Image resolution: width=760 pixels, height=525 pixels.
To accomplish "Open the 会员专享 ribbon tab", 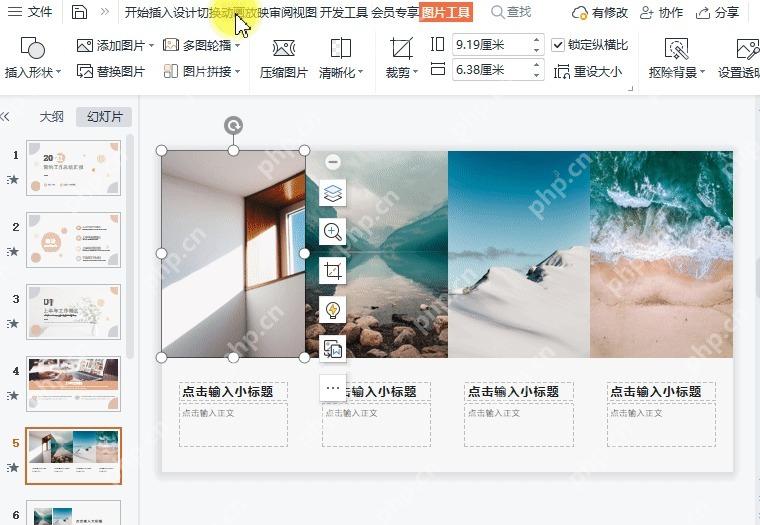I will pos(395,12).
